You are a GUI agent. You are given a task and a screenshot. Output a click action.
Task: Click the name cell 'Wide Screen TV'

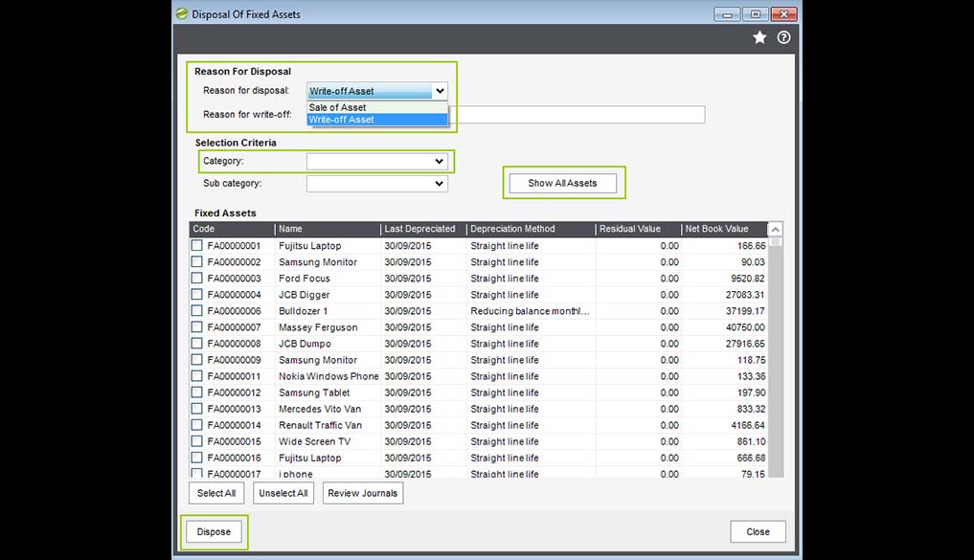(314, 442)
